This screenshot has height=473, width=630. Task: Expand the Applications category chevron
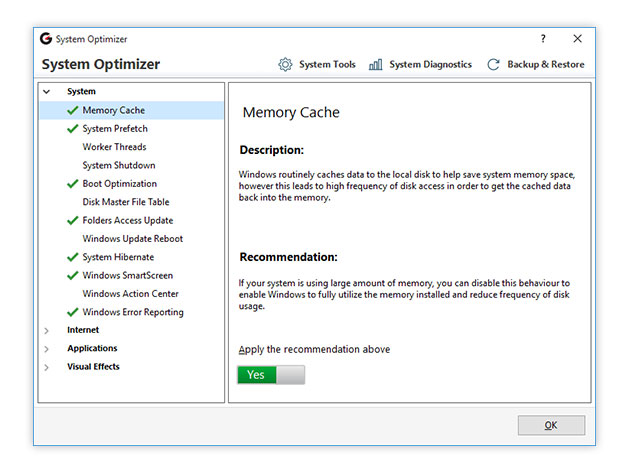tap(47, 349)
